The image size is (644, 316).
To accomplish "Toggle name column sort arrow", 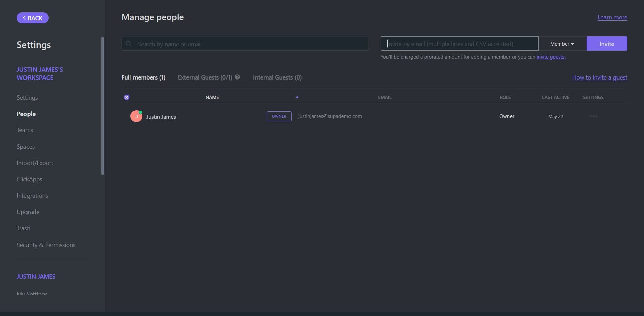I will click(297, 97).
